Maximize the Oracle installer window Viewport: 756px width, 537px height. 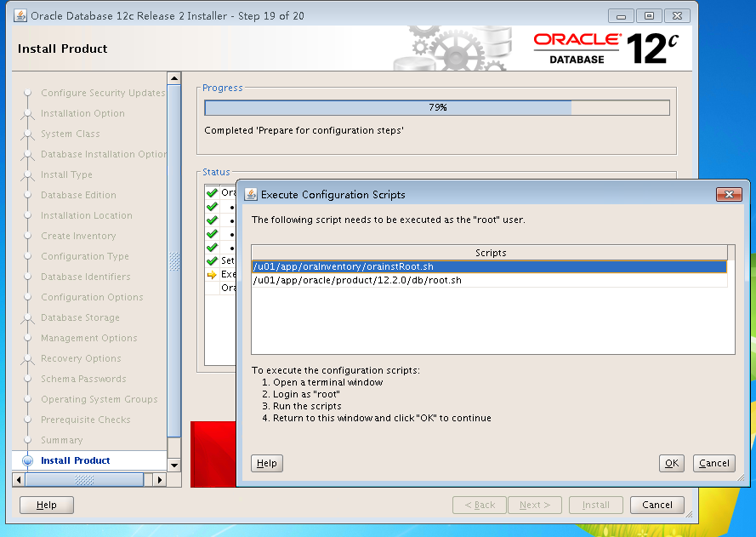click(649, 16)
